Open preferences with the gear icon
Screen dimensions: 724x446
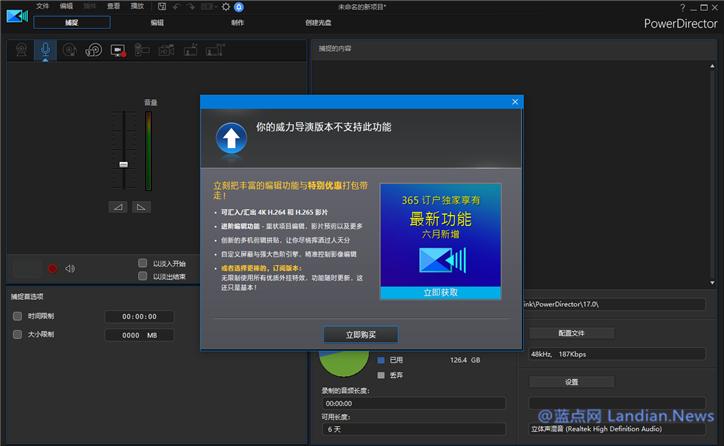click(x=225, y=6)
